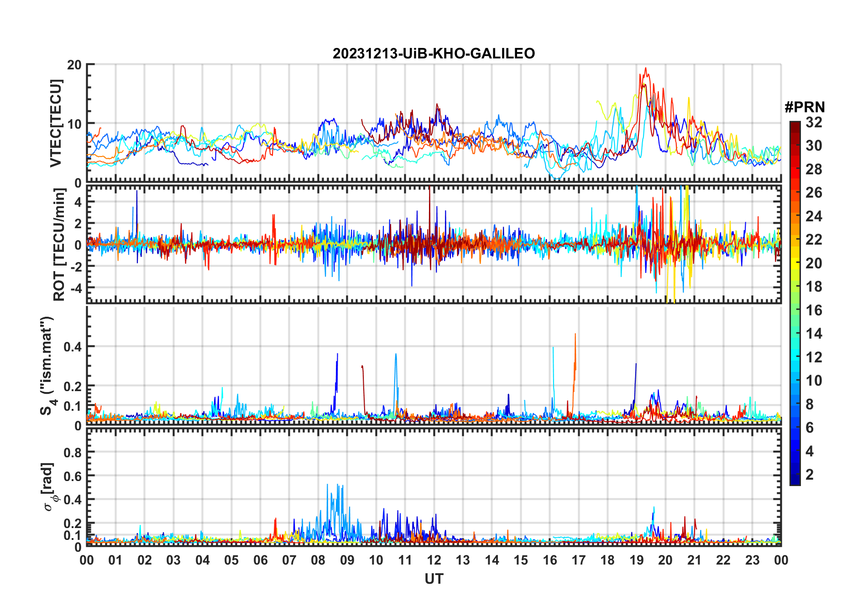868x607 pixels.
Task: Click the #PRN colorbar heading
Action: (x=805, y=107)
